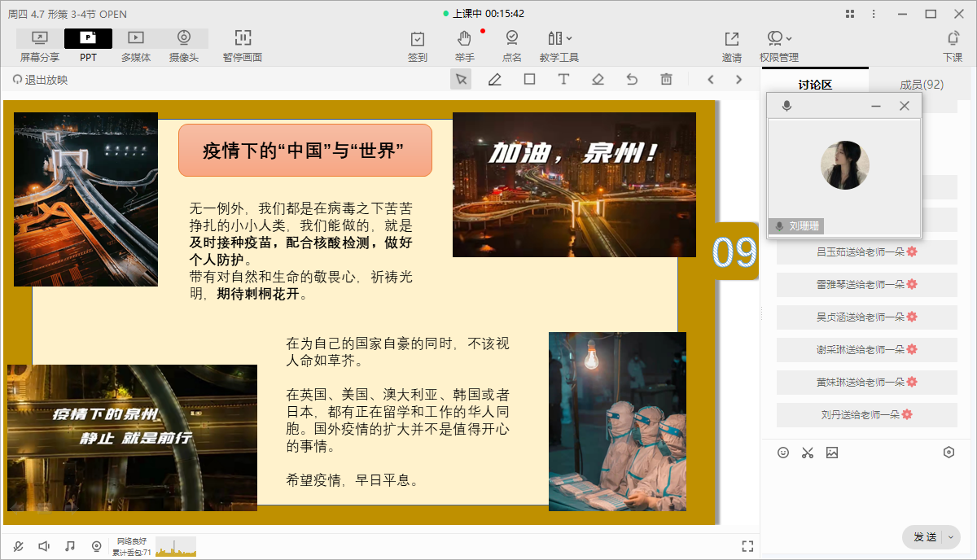Click 退出放映 to exit slideshow
Image resolution: width=977 pixels, height=560 pixels.
click(x=41, y=80)
